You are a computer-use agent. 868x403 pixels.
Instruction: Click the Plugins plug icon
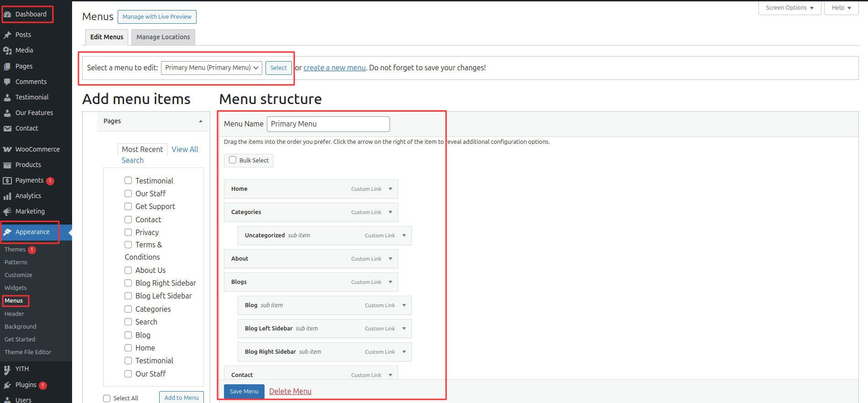(x=7, y=385)
